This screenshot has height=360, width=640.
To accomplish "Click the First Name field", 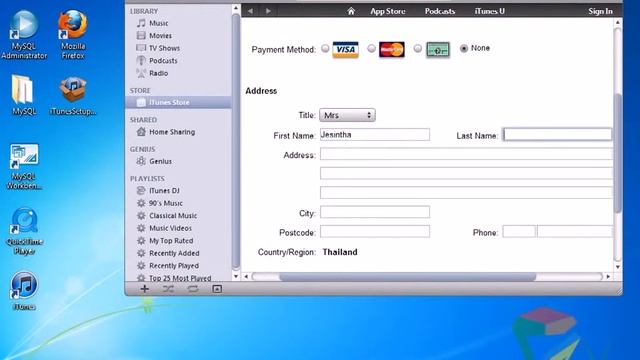I will pos(375,135).
